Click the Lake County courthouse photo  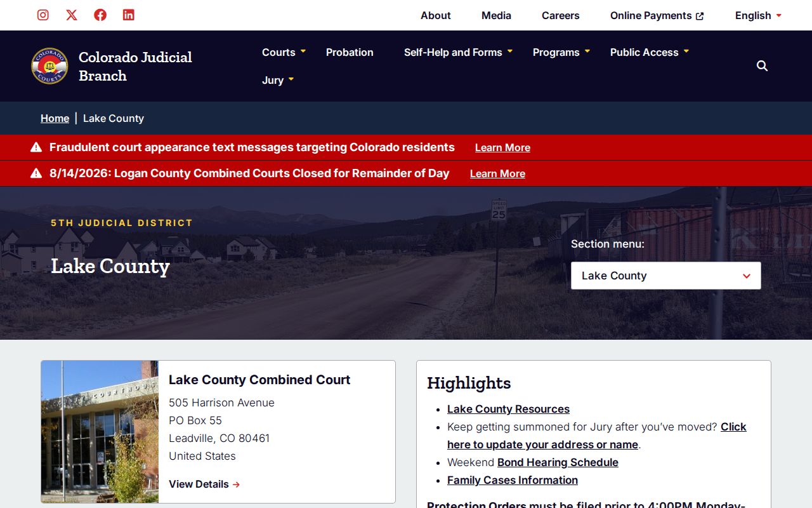(100, 432)
